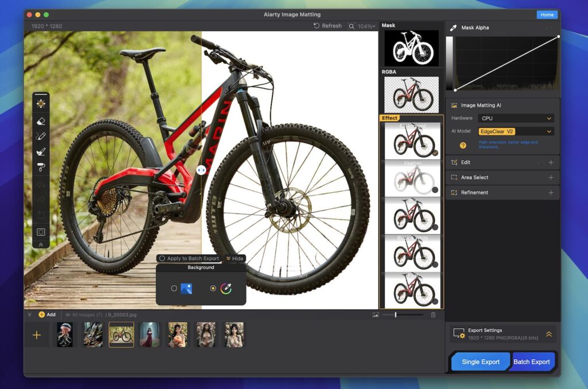Click the Mask Alpha eyedropper icon
Viewport: 588px width, 389px height.
(x=454, y=28)
